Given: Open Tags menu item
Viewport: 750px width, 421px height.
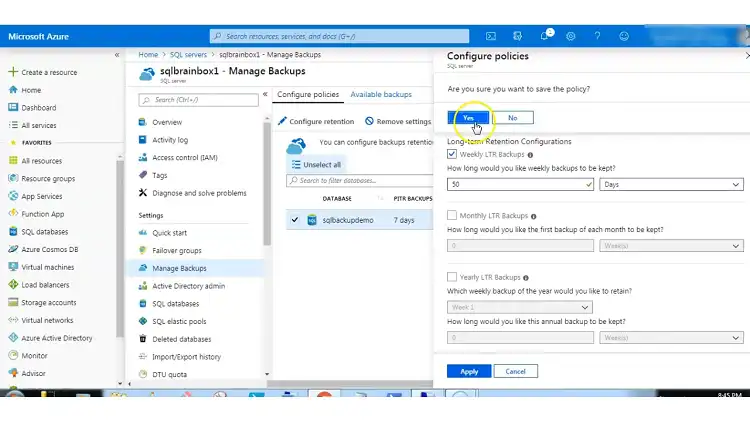Looking at the screenshot, I should [159, 175].
